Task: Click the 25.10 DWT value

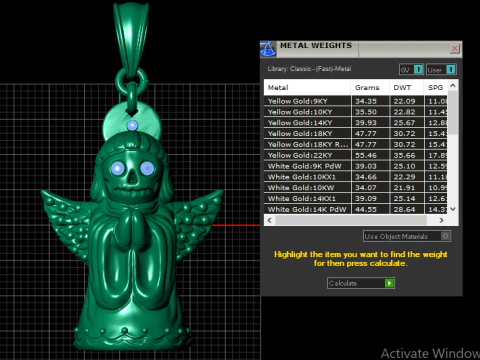Action: [x=404, y=166]
